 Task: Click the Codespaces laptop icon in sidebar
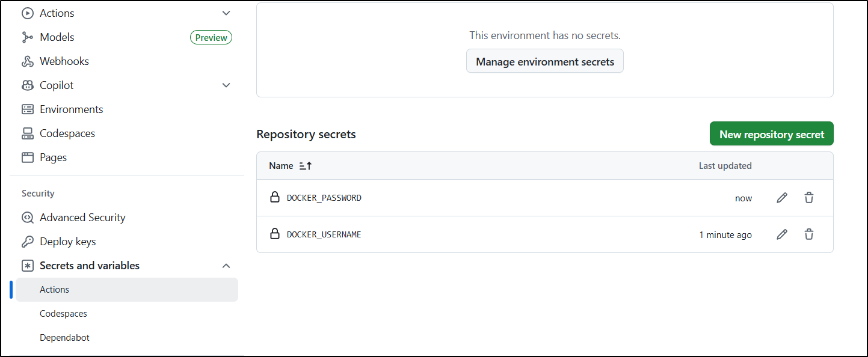click(28, 133)
